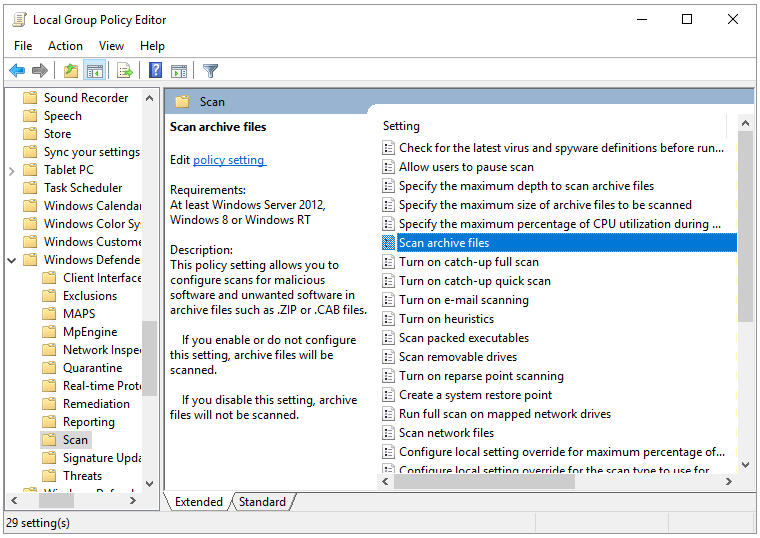760x538 pixels.
Task: Click settings list horizontal scroll right arrow
Action: pyautogui.click(x=728, y=481)
